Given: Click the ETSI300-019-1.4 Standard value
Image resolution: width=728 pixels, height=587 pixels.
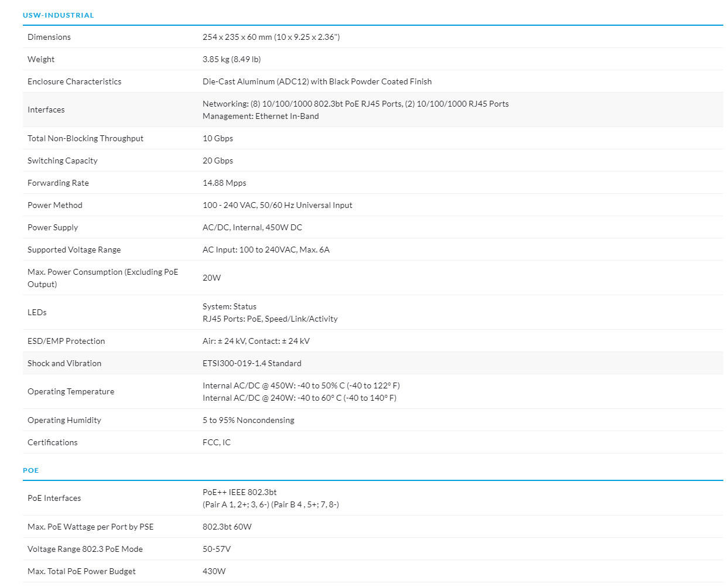Looking at the screenshot, I should (x=252, y=363).
